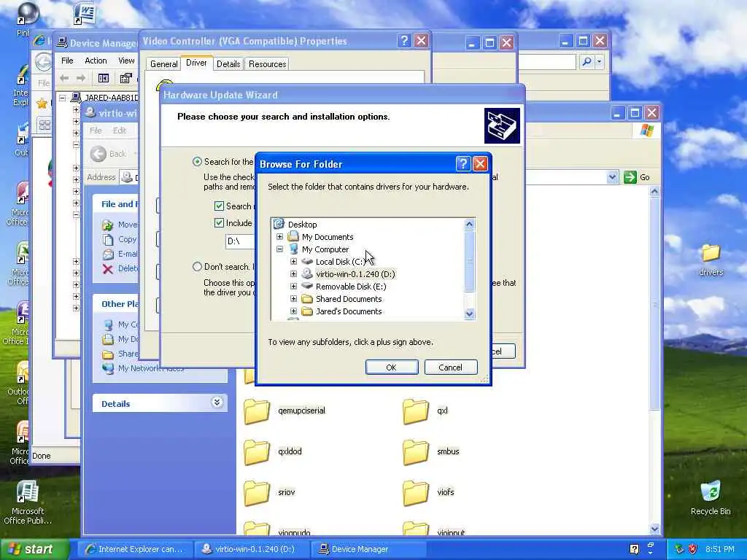
Task: Switch to Device Manager taskbar item
Action: click(x=368, y=549)
